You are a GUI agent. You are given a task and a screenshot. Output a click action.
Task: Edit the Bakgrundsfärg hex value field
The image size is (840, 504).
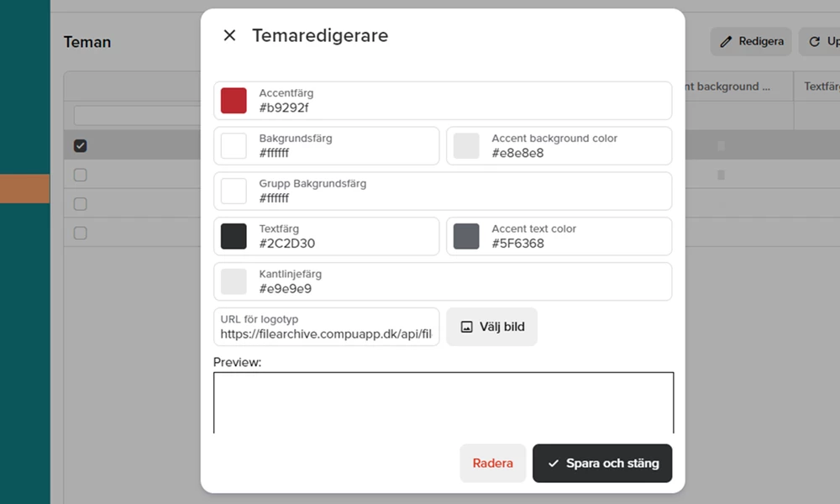click(x=274, y=153)
